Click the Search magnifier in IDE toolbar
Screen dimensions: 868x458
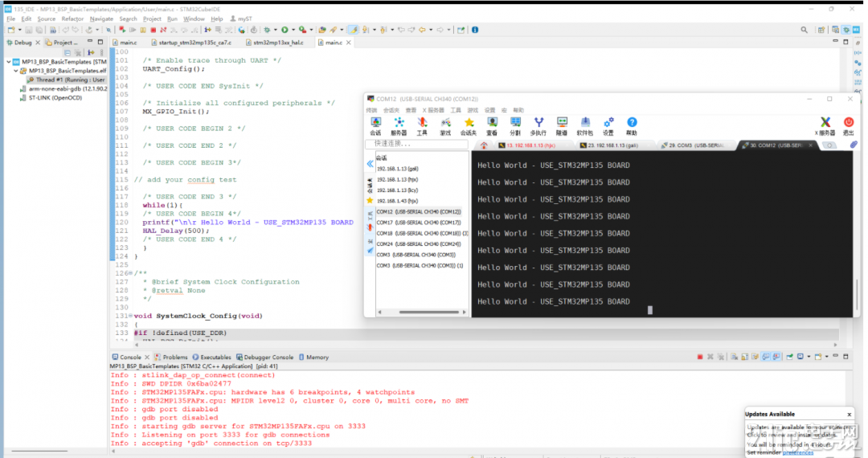(804, 30)
